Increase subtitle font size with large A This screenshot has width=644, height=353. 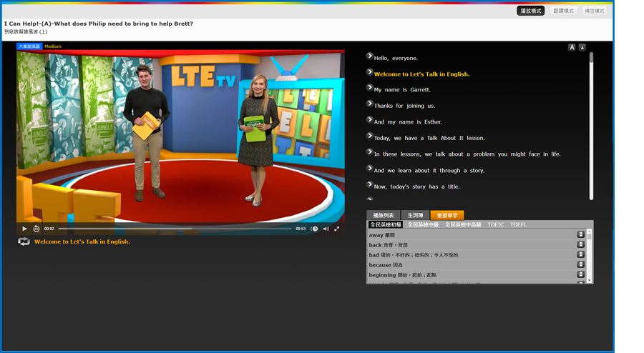[x=572, y=47]
